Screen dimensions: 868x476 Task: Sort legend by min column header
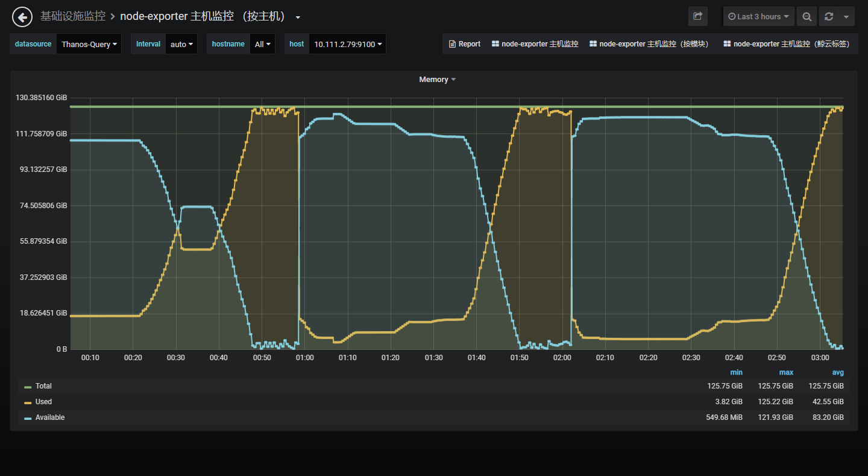(x=736, y=372)
